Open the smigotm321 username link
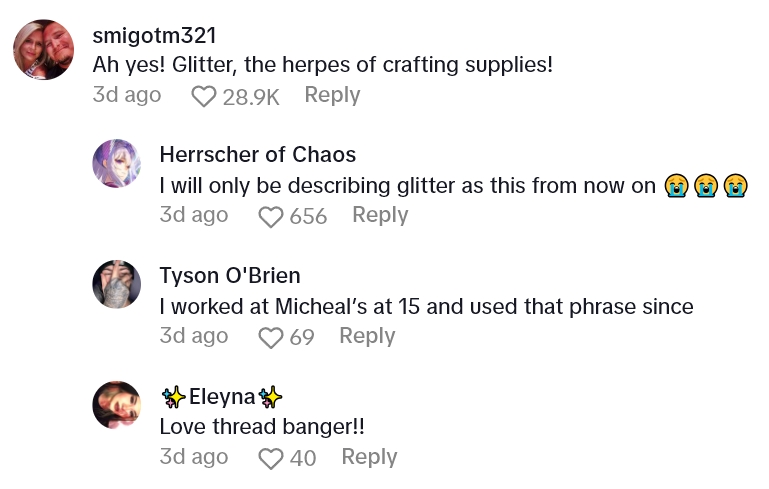This screenshot has width=769, height=489. click(x=154, y=35)
